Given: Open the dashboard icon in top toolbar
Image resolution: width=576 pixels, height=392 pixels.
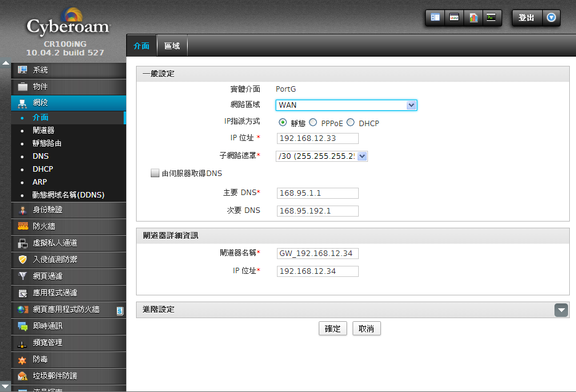Looking at the screenshot, I should [435, 18].
